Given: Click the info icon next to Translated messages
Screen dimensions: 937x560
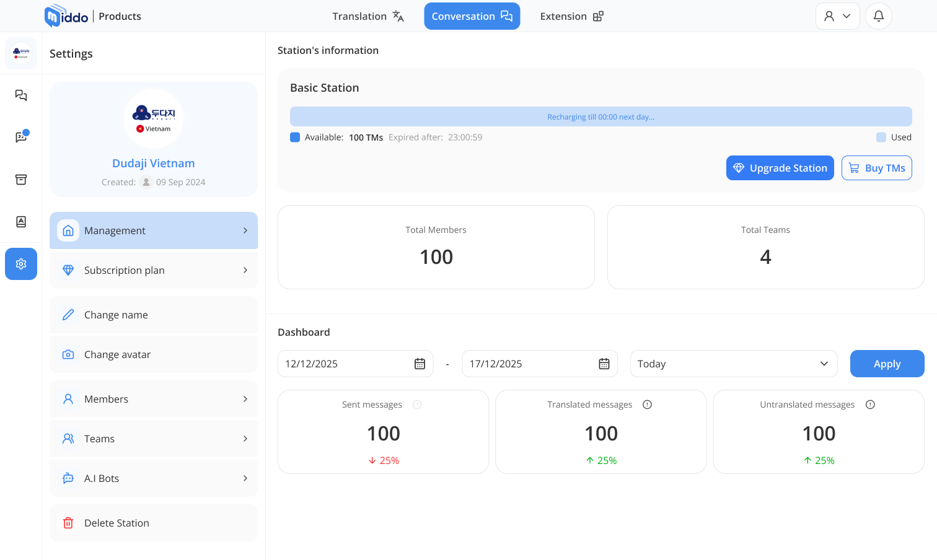Looking at the screenshot, I should click(647, 404).
